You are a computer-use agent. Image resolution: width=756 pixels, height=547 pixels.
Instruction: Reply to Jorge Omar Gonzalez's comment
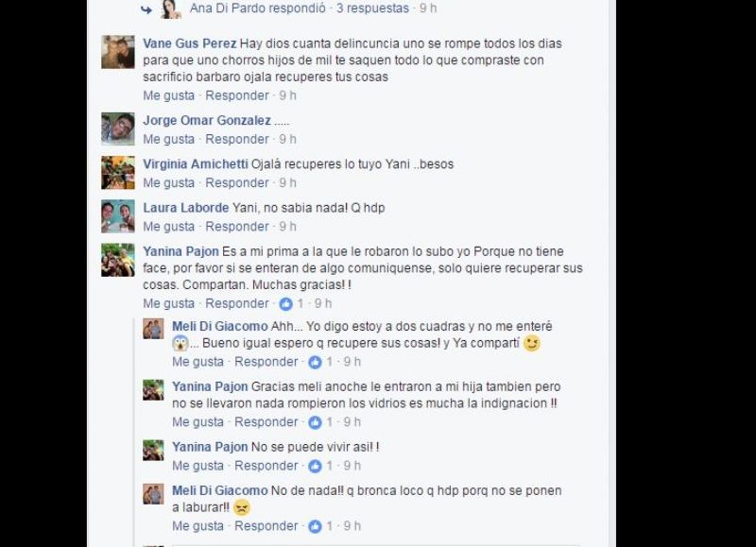tap(237, 139)
